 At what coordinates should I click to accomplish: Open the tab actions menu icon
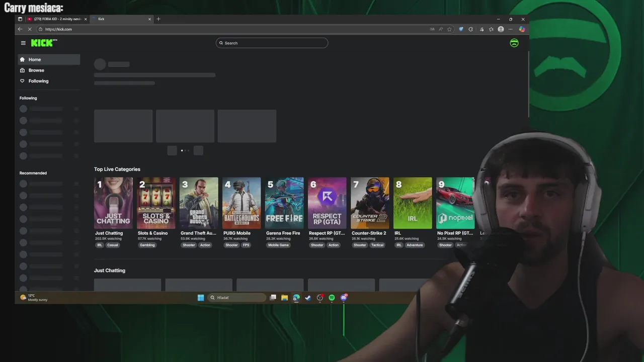[20, 19]
